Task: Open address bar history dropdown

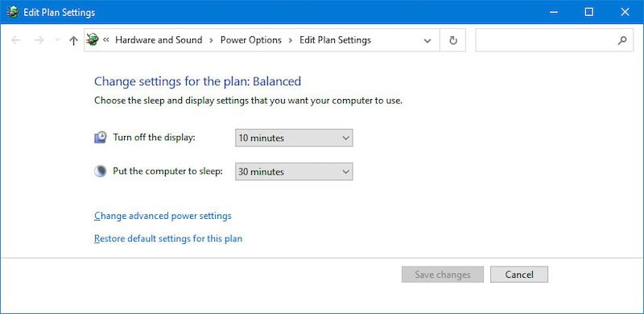Action: pyautogui.click(x=427, y=40)
